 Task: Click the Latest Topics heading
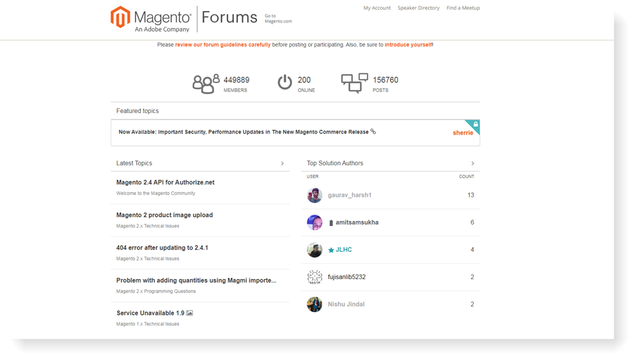tap(134, 163)
